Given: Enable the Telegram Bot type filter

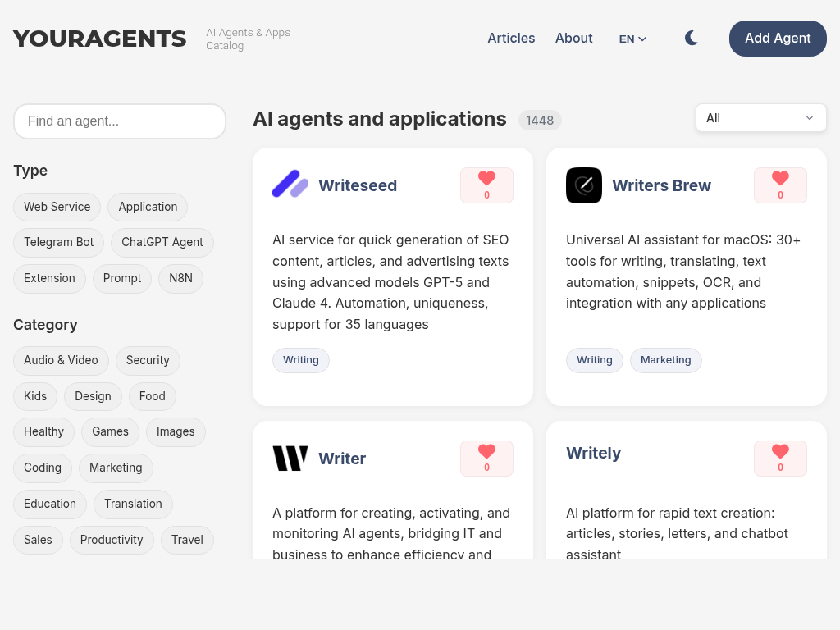Looking at the screenshot, I should pos(59,243).
